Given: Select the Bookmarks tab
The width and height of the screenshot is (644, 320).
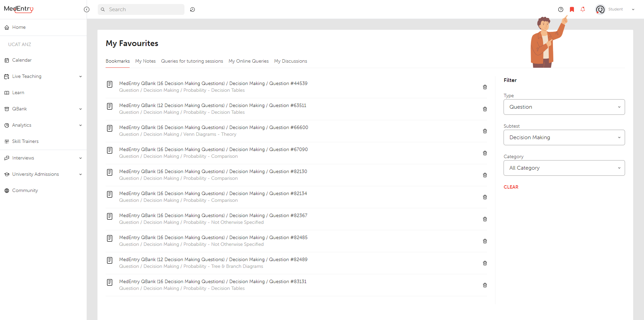Looking at the screenshot, I should (x=118, y=61).
